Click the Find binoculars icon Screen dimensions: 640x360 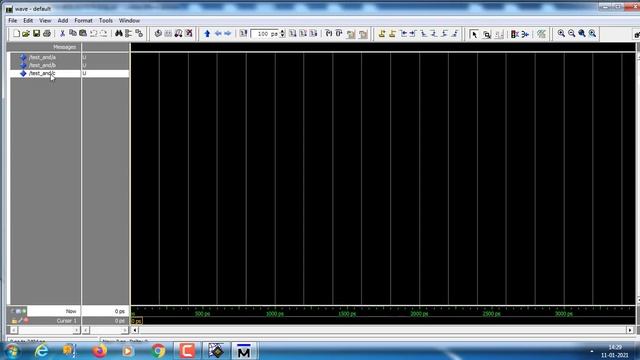point(119,33)
